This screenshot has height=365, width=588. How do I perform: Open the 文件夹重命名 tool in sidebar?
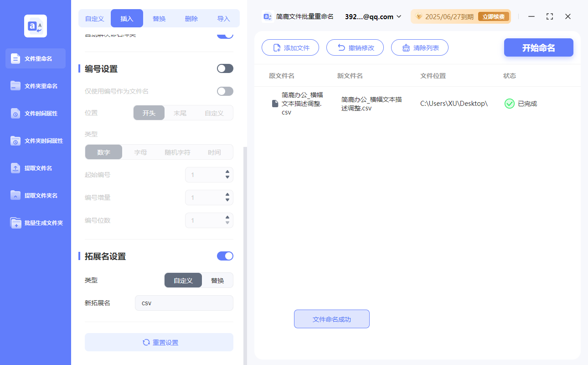(35, 86)
